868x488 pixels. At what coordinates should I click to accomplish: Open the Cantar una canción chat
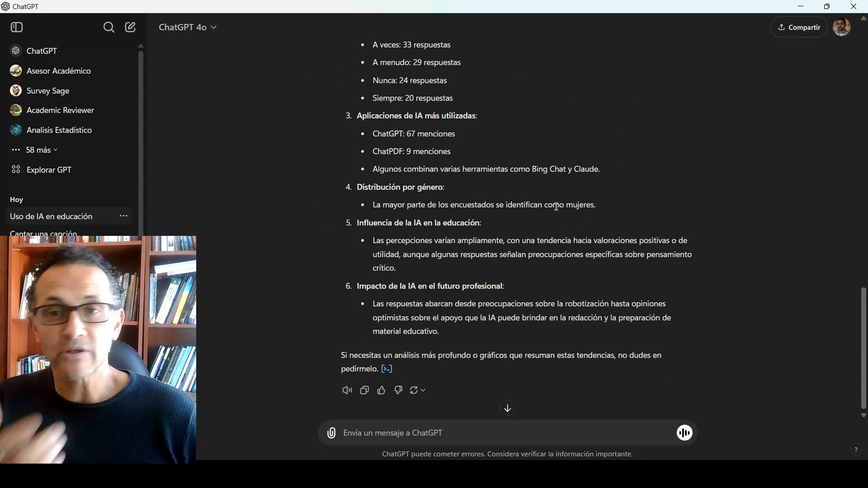point(43,233)
